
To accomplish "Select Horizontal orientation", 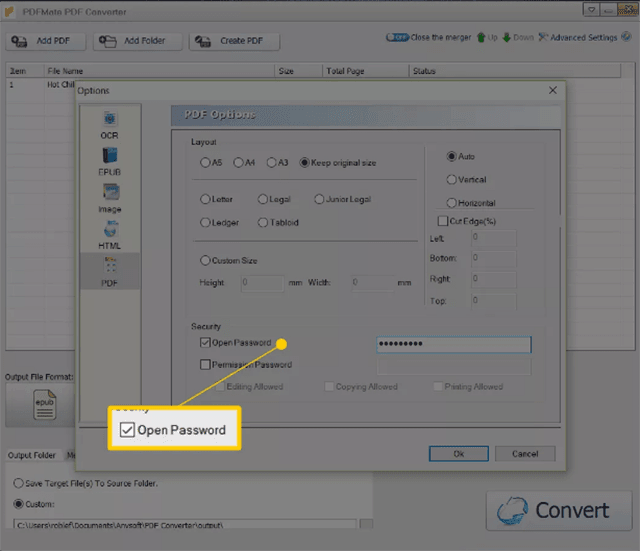I will (x=471, y=203).
